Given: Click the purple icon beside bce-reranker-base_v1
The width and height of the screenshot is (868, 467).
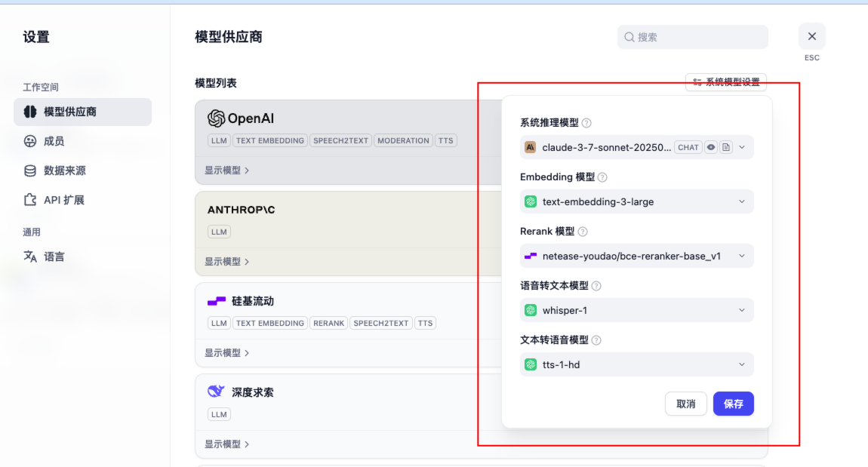Looking at the screenshot, I should tap(531, 256).
